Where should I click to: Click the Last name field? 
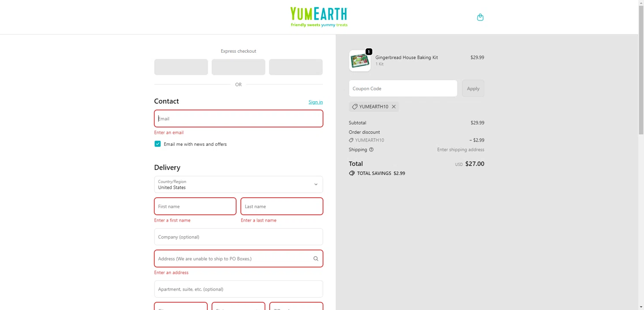pos(282,206)
